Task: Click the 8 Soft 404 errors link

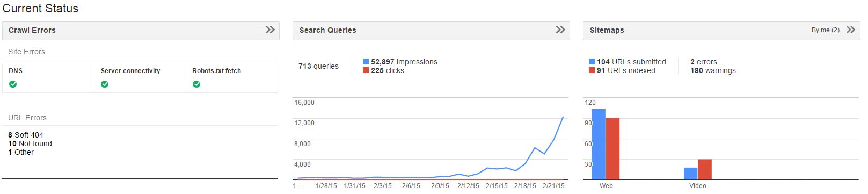Action: [26, 135]
